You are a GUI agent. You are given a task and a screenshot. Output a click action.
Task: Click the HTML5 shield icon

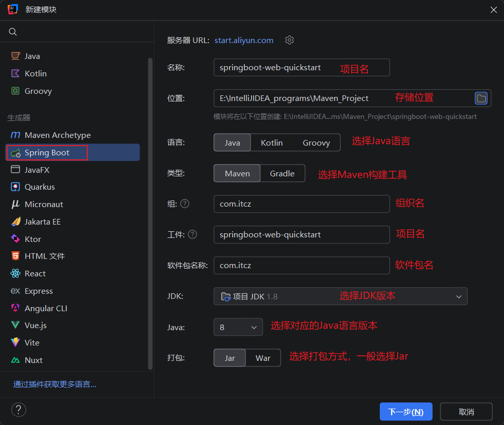pos(15,256)
